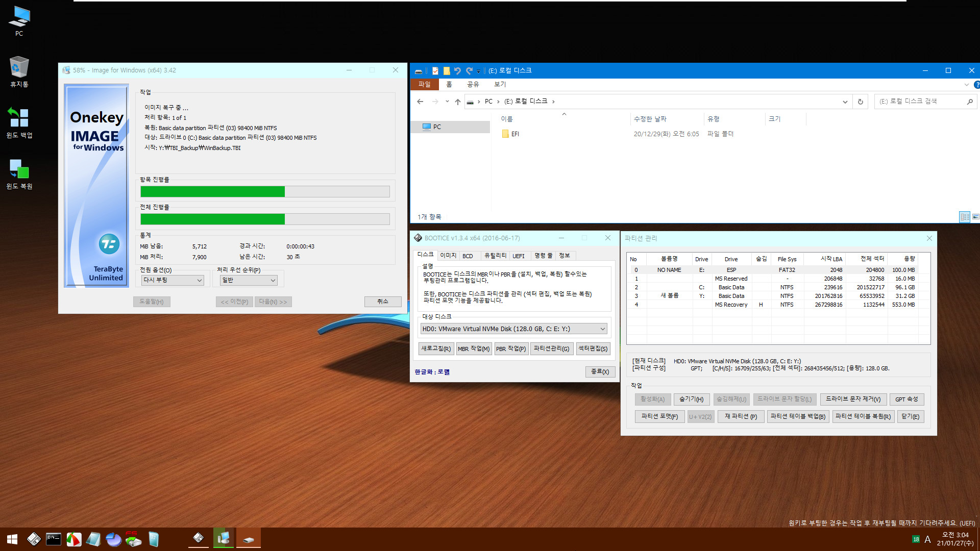The height and width of the screenshot is (551, 980).
Task: Switch Explorer to large icons view
Action: point(975,217)
